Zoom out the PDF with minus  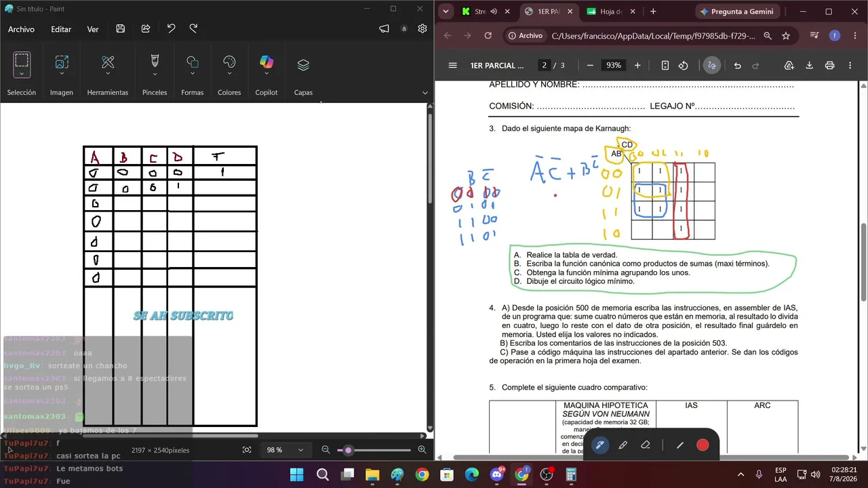coord(590,66)
